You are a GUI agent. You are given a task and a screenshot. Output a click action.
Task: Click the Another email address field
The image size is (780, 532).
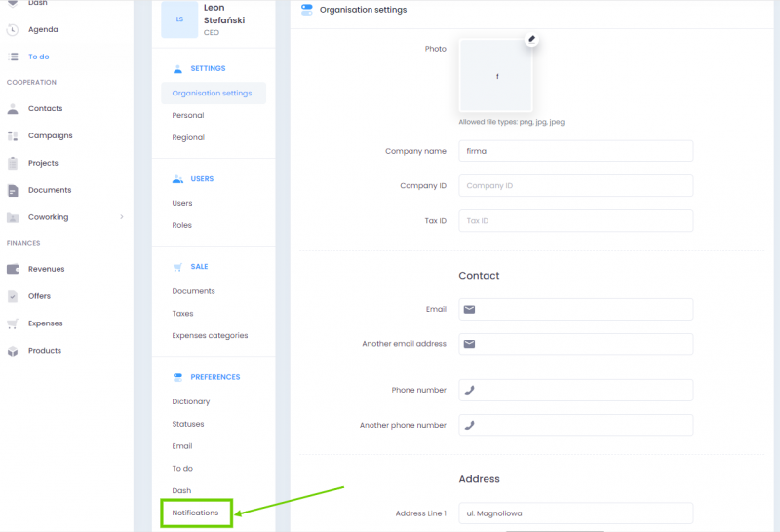575,344
